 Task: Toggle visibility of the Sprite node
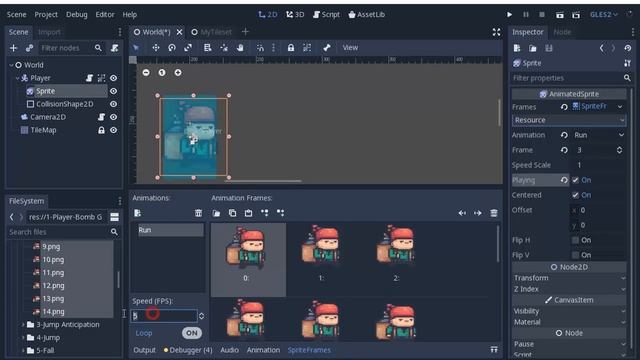point(113,91)
